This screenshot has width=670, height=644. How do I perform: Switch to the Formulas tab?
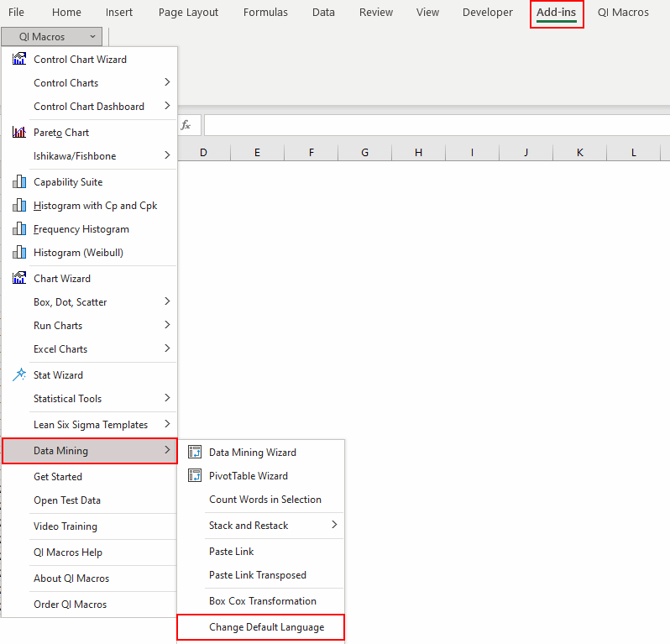(266, 13)
